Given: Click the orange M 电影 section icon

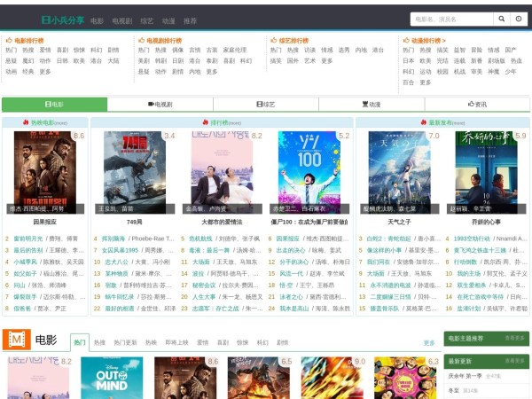Looking at the screenshot, I should tap(15, 339).
